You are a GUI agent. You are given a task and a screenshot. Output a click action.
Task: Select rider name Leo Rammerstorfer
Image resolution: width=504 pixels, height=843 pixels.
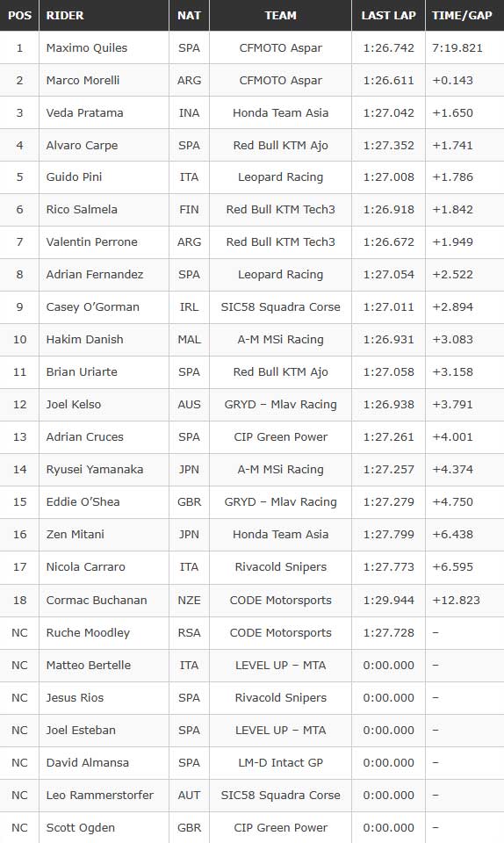coord(100,795)
